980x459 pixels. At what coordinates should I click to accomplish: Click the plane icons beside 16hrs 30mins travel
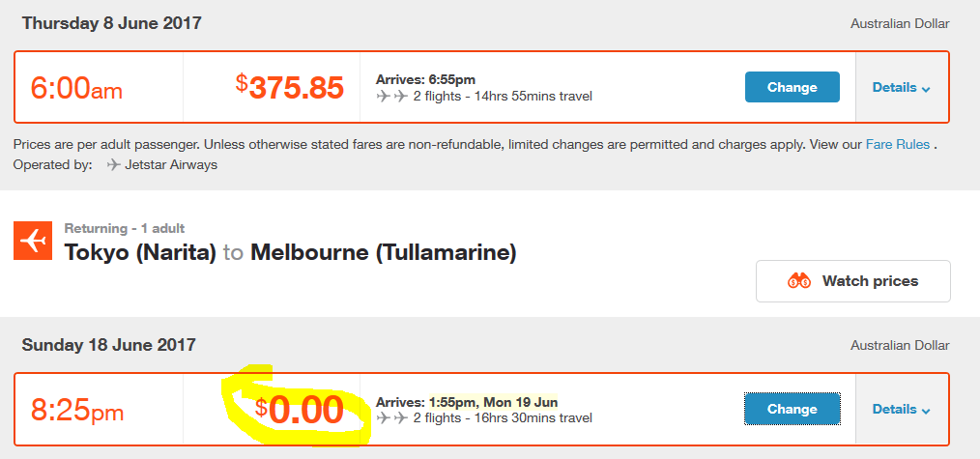[391, 417]
